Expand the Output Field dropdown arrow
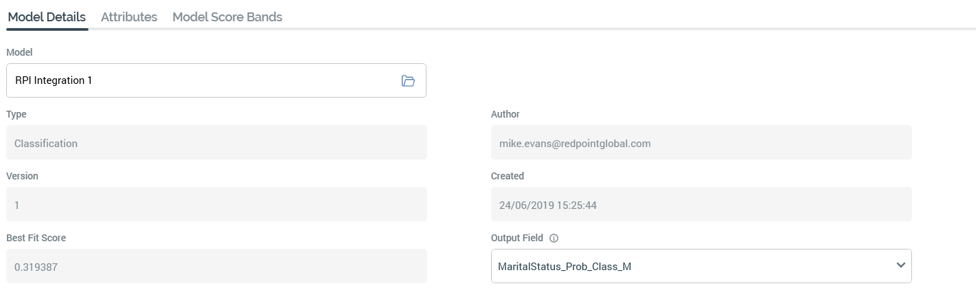This screenshot has width=980, height=288. pyautogui.click(x=900, y=266)
